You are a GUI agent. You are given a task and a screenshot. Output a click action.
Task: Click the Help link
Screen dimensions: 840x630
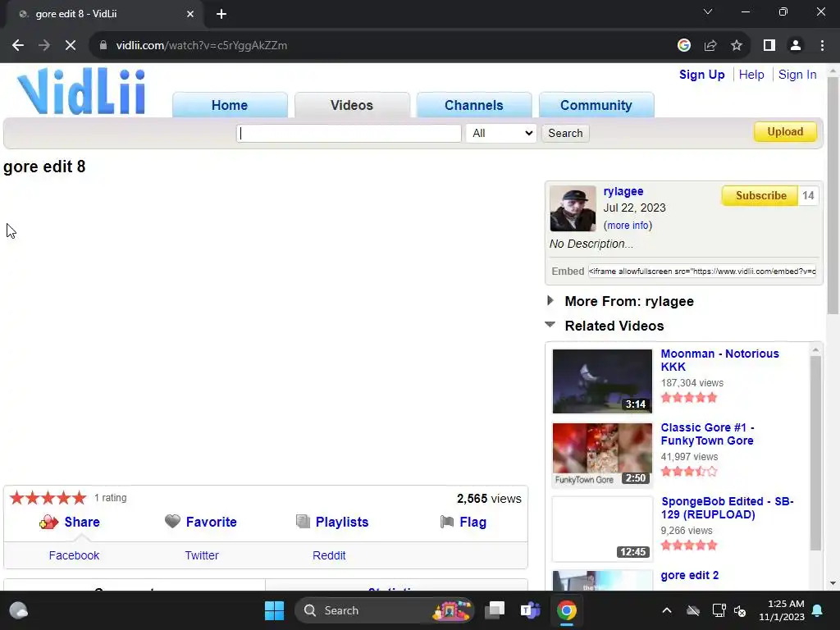point(751,75)
